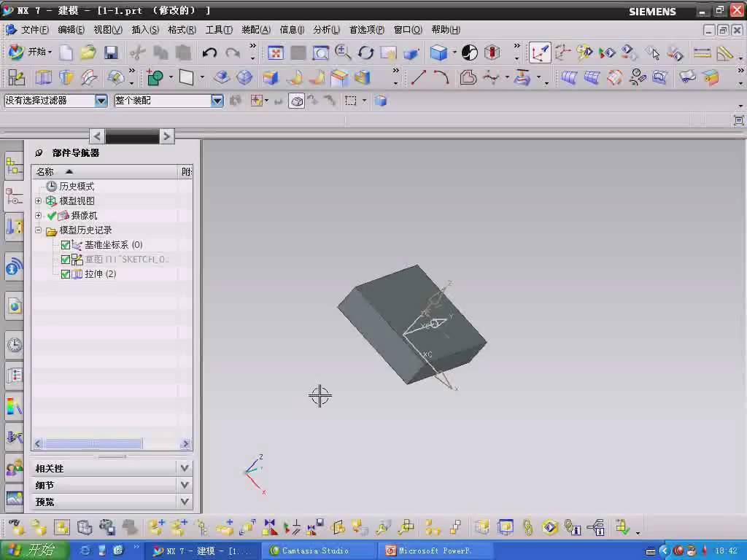Open the 整个装配 scope dropdown
This screenshot has height=560, width=747.
pos(217,101)
